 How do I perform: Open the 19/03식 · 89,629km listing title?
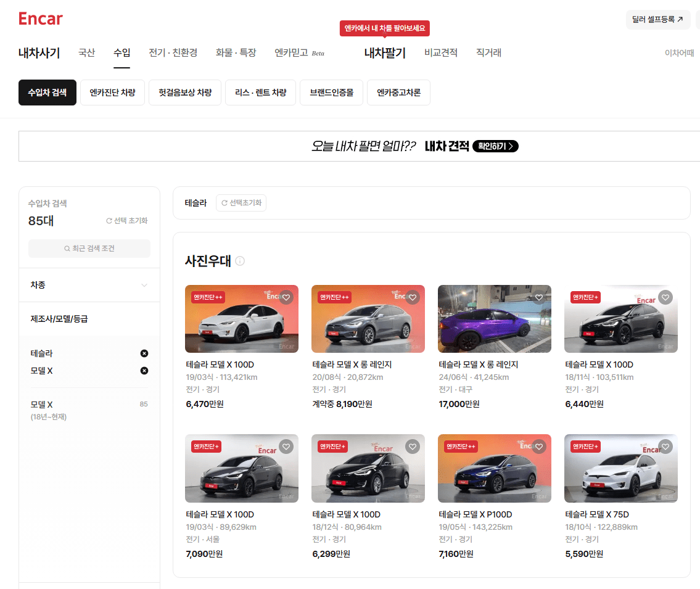(x=220, y=514)
